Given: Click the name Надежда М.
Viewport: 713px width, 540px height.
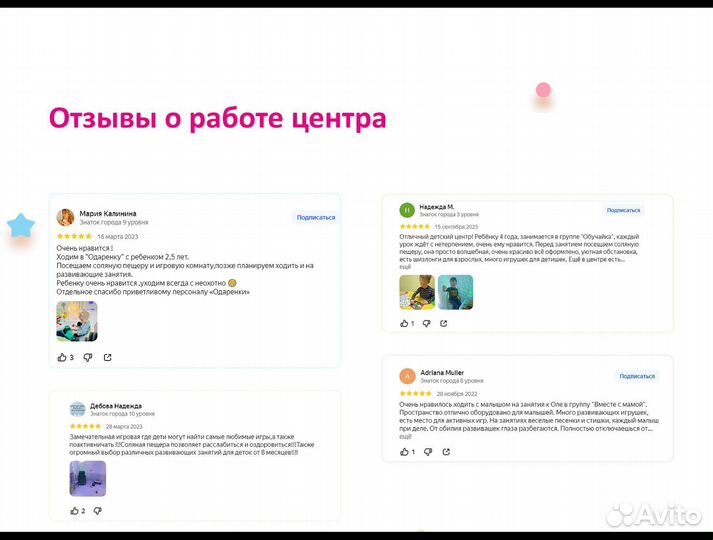Looking at the screenshot, I should [437, 206].
